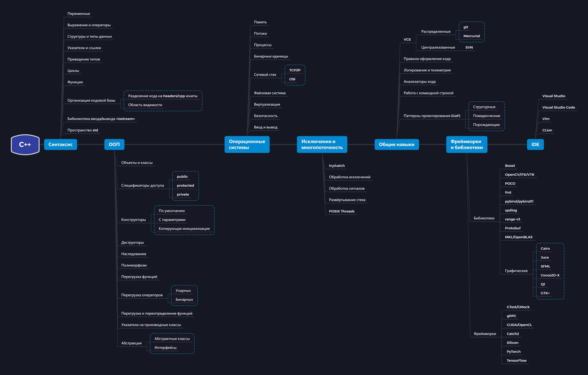The width and height of the screenshot is (588, 375).
Task: Click the Копирующая инициализация item
Action: 184,229
